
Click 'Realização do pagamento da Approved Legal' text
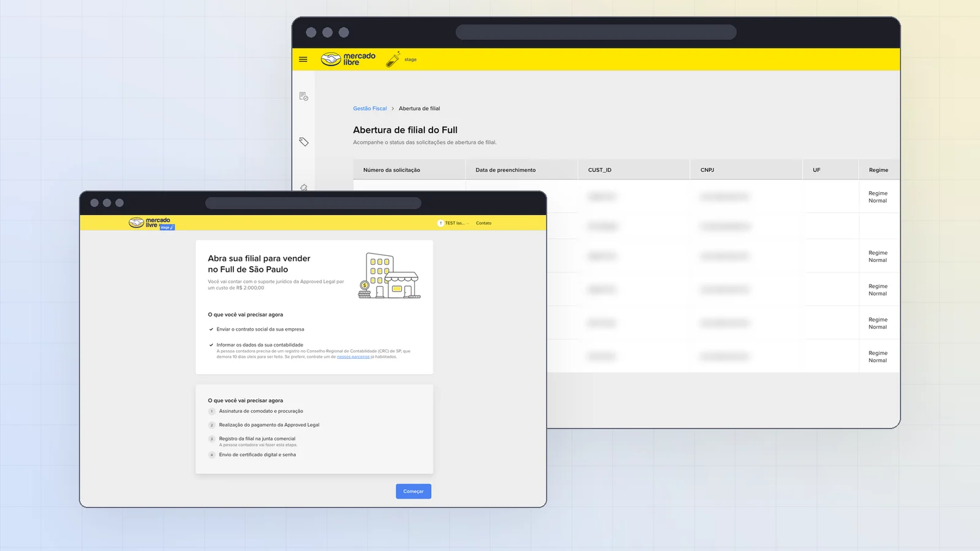pyautogui.click(x=269, y=425)
